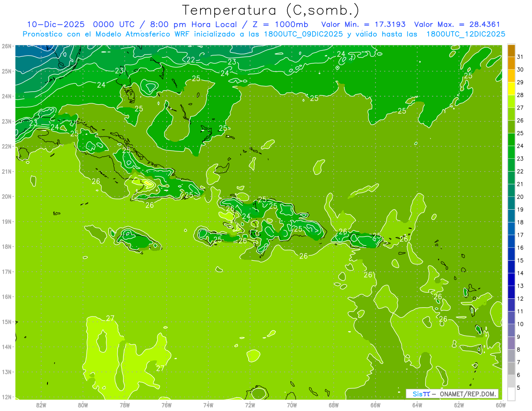The width and height of the screenshot is (532, 411).
Task: Click the '64W' longitude axis label
Action: (x=417, y=405)
